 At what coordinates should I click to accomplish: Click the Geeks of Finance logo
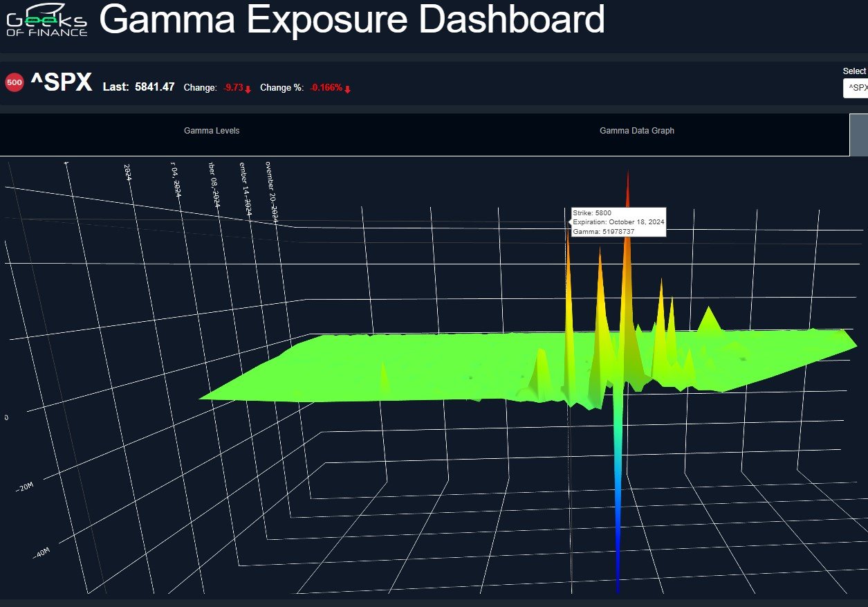coord(47,21)
